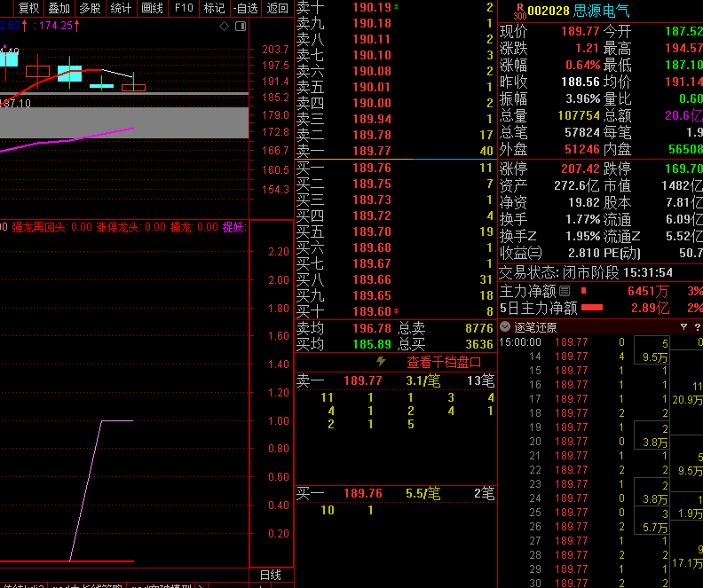The image size is (703, 588).
Task: Select the 多股 toolbar item
Action: 90,8
